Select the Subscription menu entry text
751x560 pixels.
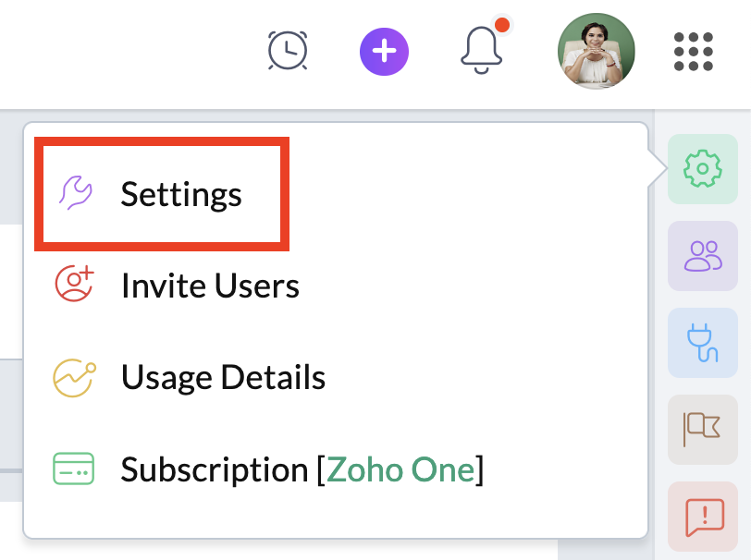(x=215, y=469)
